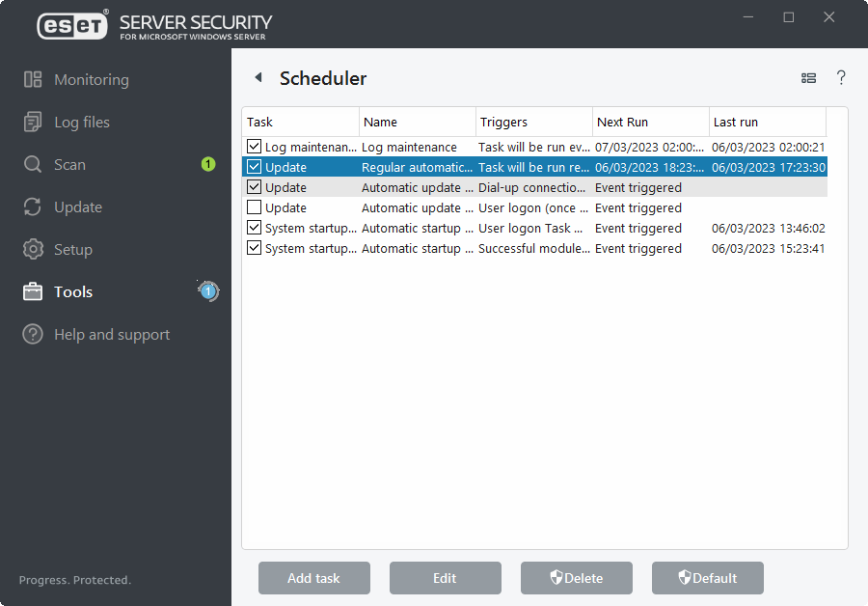Image resolution: width=868 pixels, height=606 pixels.
Task: Click the Scan magnifier icon
Action: [x=33, y=165]
